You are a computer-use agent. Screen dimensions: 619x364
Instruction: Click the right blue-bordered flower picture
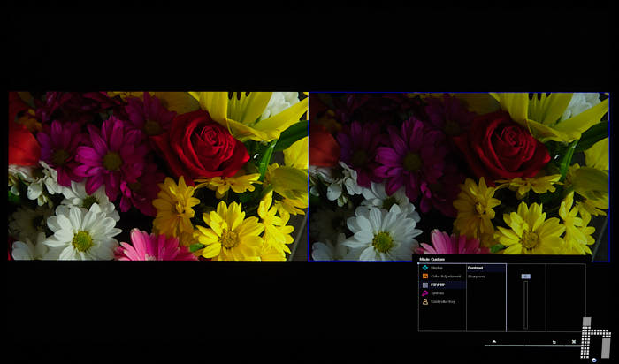459,177
